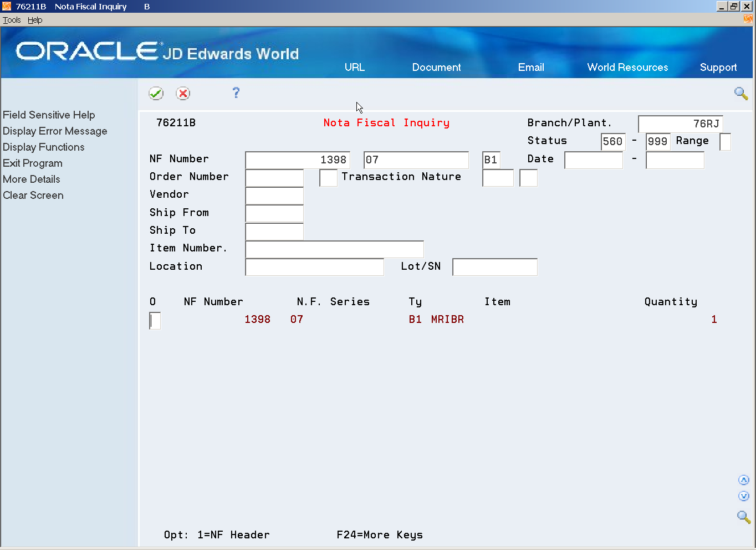Image resolution: width=756 pixels, height=550 pixels.
Task: Click the document type field containing B1
Action: click(x=491, y=160)
